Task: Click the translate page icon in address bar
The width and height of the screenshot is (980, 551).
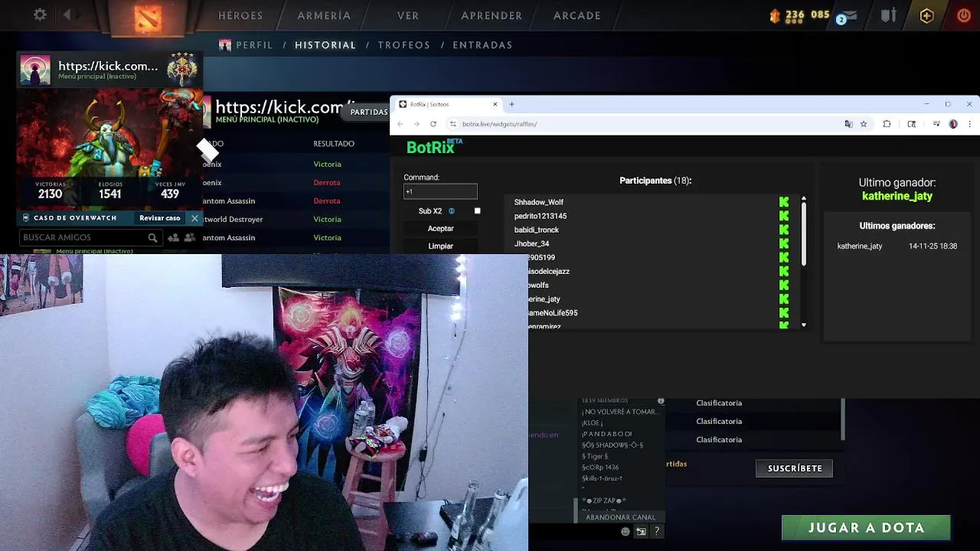Action: 848,124
